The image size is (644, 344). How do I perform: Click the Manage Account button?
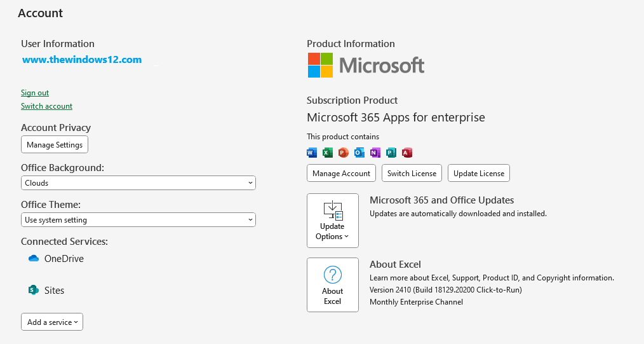coord(341,173)
